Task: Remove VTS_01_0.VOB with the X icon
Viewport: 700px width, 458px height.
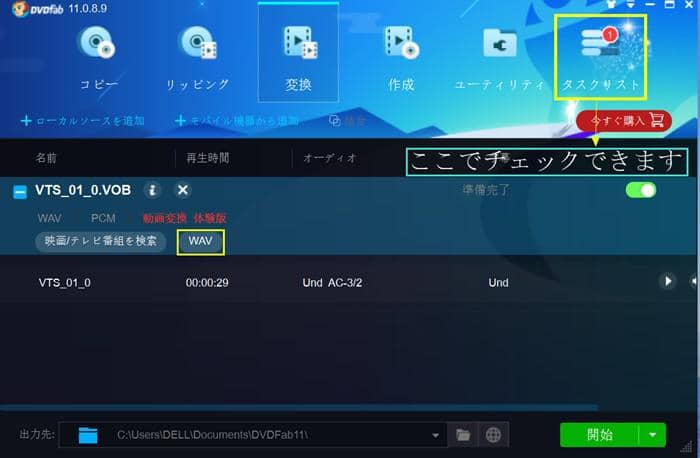Action: click(183, 191)
